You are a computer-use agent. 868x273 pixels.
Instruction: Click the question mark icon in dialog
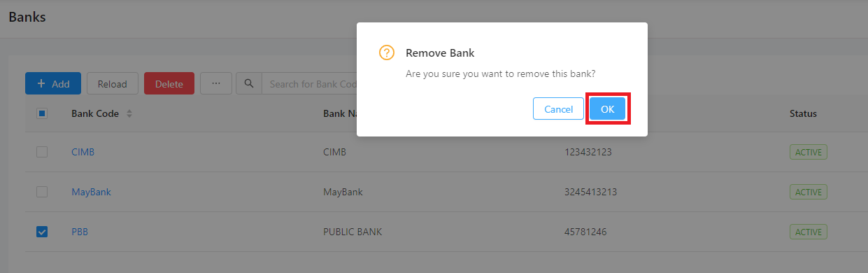point(386,52)
